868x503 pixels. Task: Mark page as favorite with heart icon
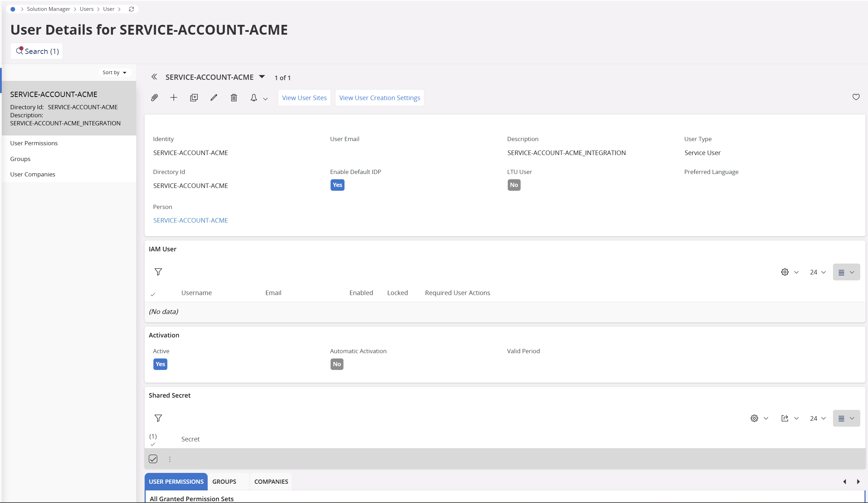856,97
